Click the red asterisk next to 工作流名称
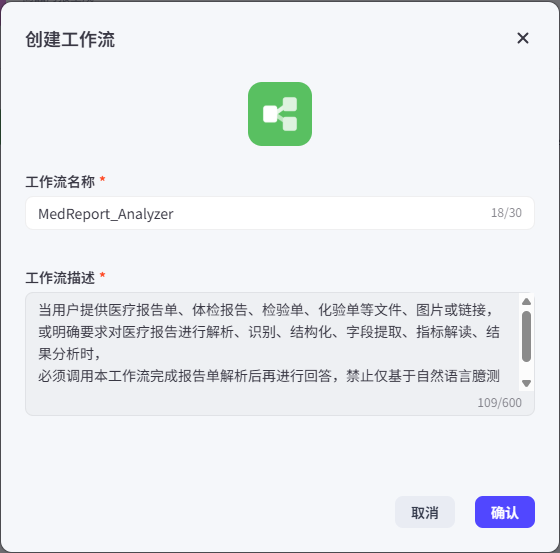560x553 pixels. [x=102, y=179]
